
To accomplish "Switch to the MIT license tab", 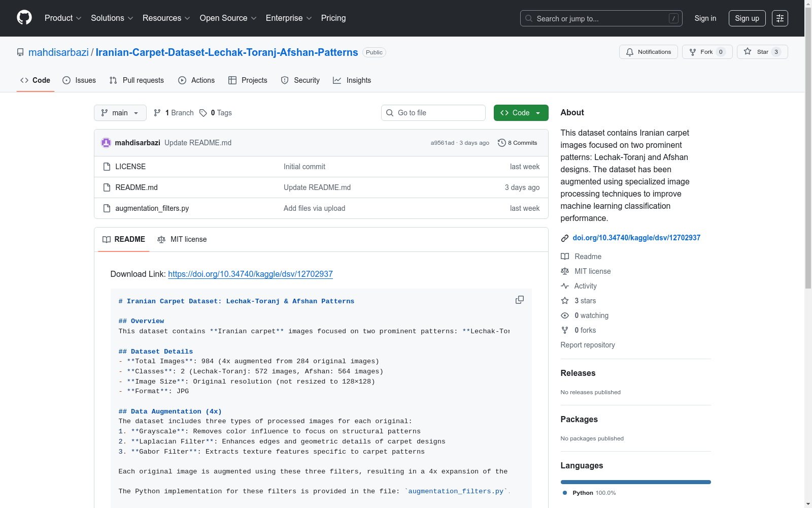I will point(182,239).
